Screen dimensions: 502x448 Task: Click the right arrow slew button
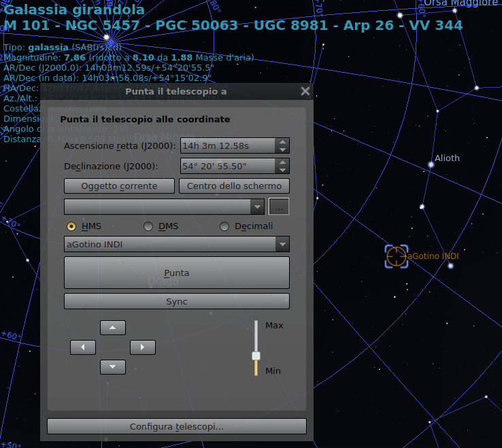coord(143,347)
